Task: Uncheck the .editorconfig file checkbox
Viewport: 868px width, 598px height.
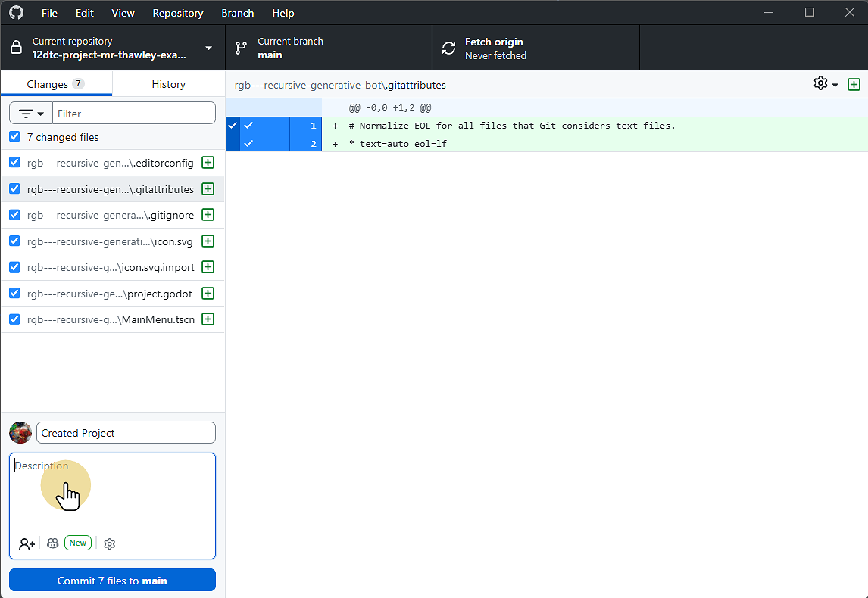Action: pos(14,163)
